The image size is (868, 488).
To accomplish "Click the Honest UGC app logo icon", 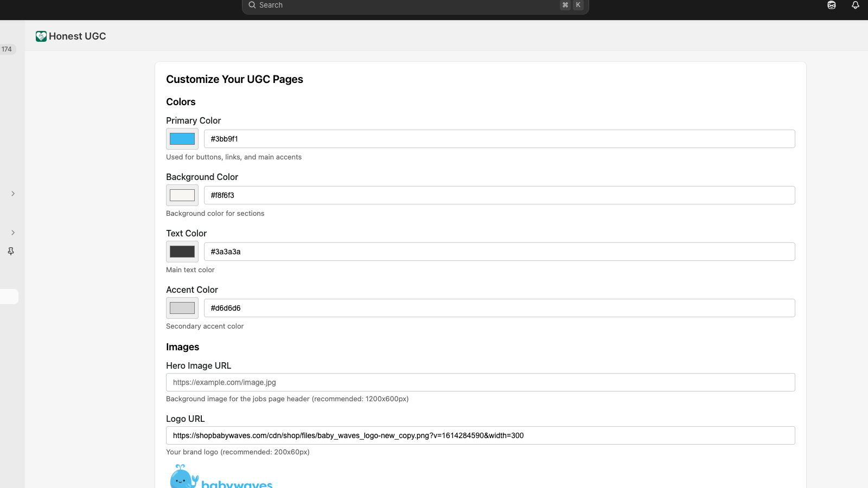I will tap(41, 36).
